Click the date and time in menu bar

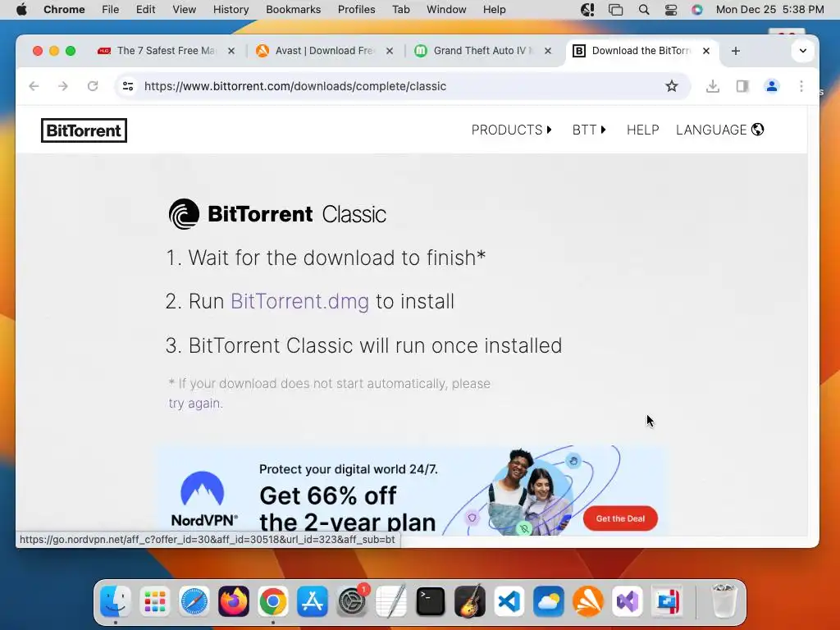[769, 10]
